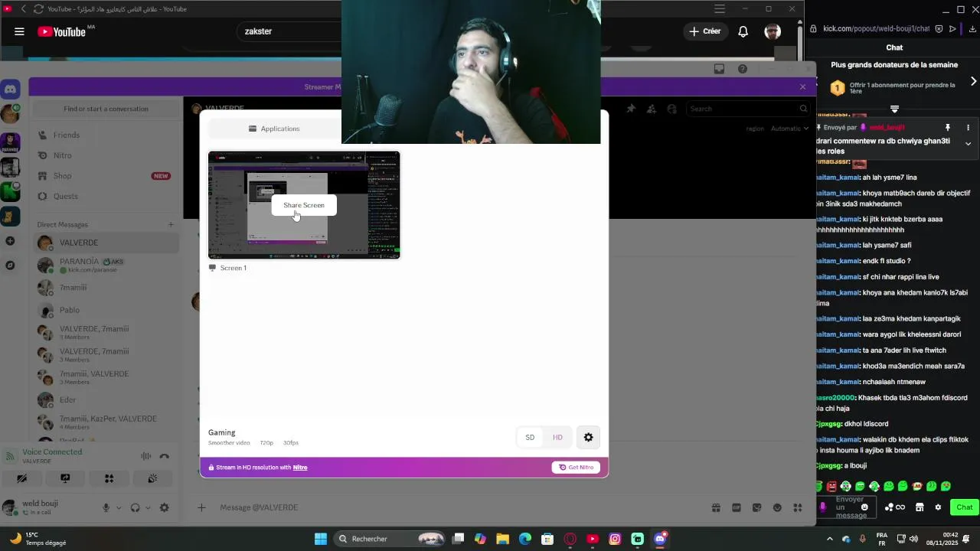Screen dimensions: 980x551
Task: Open pinned messages in Discord header
Action: click(631, 109)
